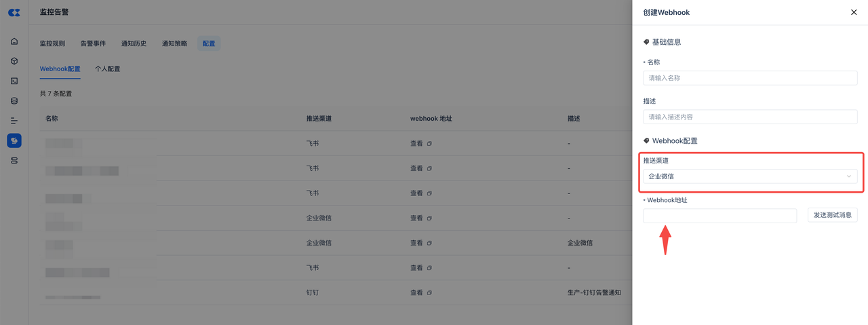Click copy icon in first 飞书 row
The height and width of the screenshot is (325, 868).
pyautogui.click(x=429, y=144)
